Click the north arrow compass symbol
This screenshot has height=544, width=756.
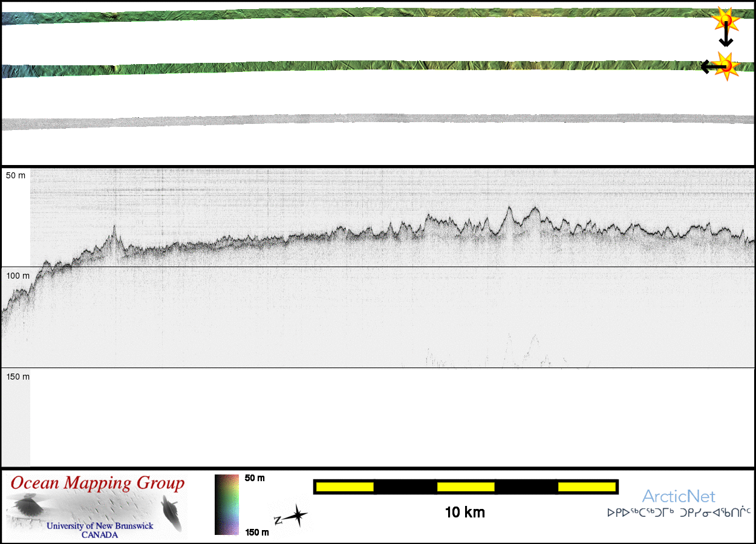click(292, 517)
